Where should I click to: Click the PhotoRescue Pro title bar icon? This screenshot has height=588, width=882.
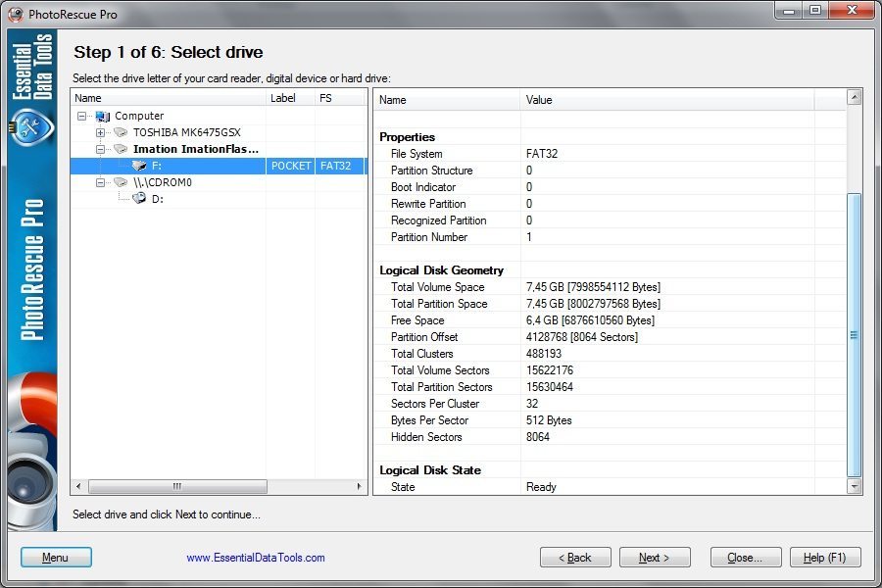[16, 14]
